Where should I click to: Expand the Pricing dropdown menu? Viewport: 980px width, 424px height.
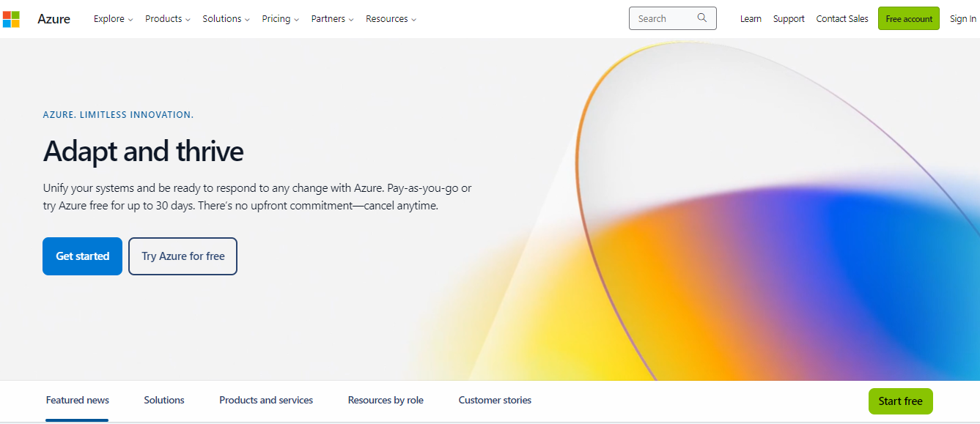(x=281, y=19)
